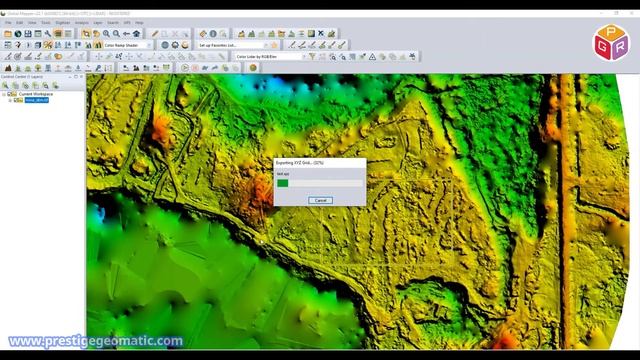The width and height of the screenshot is (640, 360).
Task: Open the File menu
Action: [8, 23]
